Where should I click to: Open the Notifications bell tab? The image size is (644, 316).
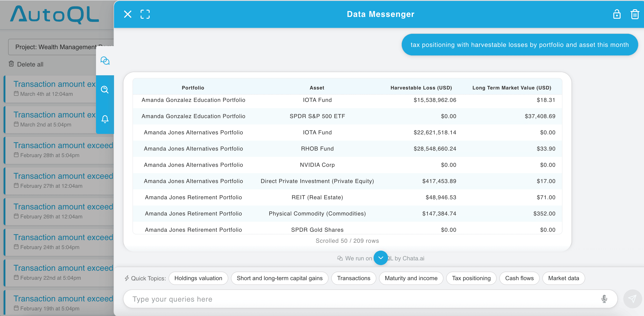tap(105, 119)
